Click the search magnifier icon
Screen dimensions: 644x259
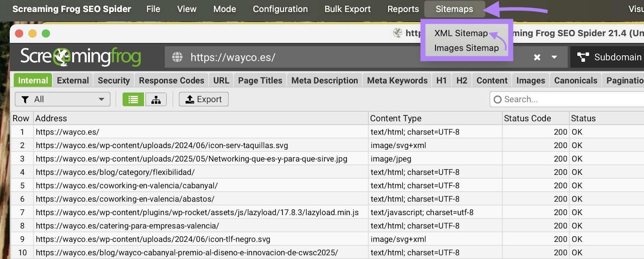pyautogui.click(x=497, y=99)
